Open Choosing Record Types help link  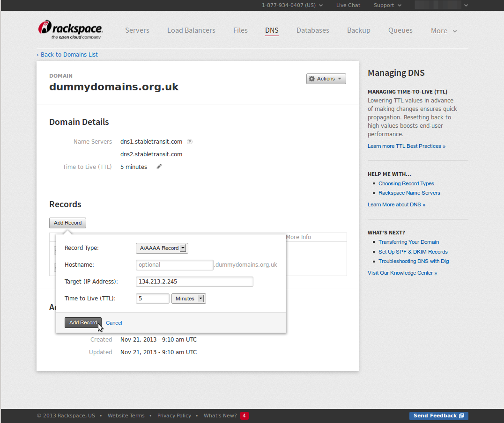[406, 183]
